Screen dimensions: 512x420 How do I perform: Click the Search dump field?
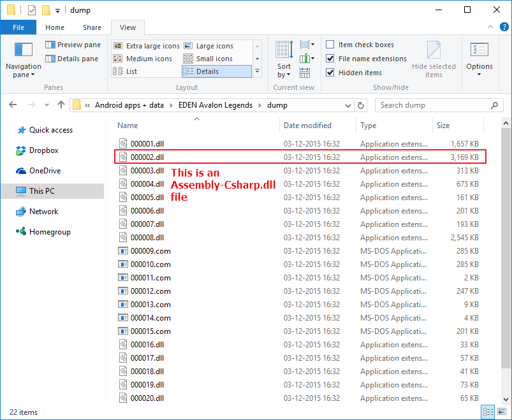pyautogui.click(x=439, y=105)
